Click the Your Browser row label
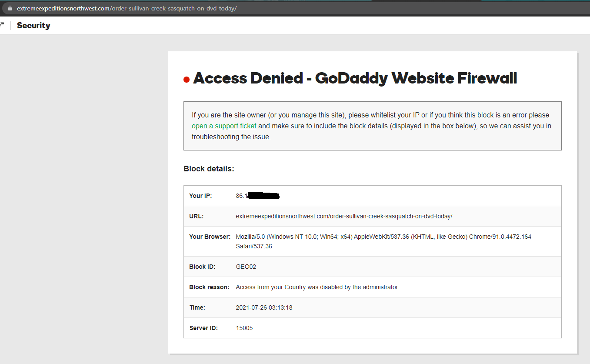This screenshot has height=364, width=590. 210,237
